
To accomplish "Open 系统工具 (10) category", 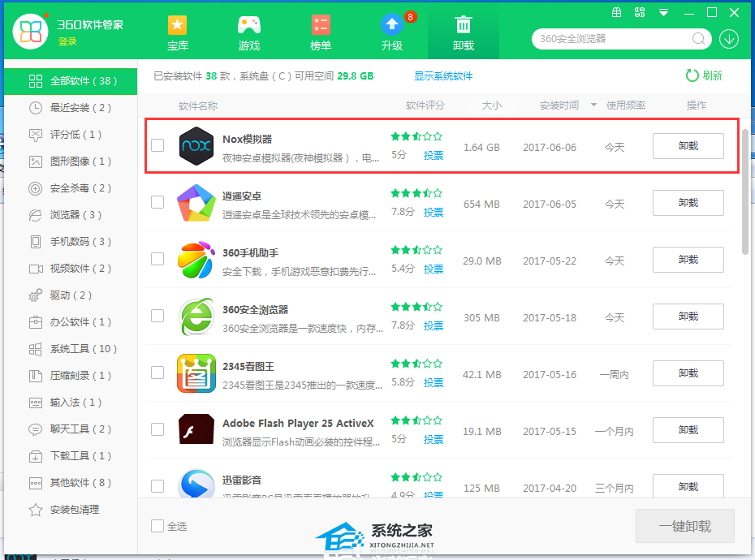I will click(x=71, y=349).
